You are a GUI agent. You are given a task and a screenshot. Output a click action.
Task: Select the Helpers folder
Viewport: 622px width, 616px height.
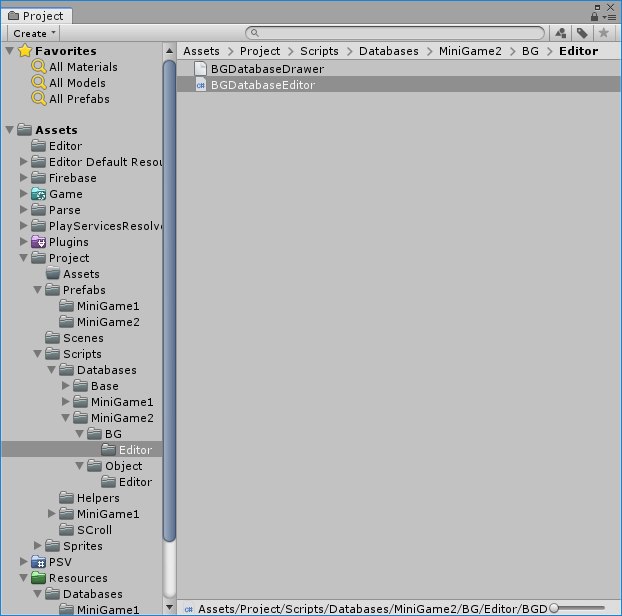click(90, 497)
